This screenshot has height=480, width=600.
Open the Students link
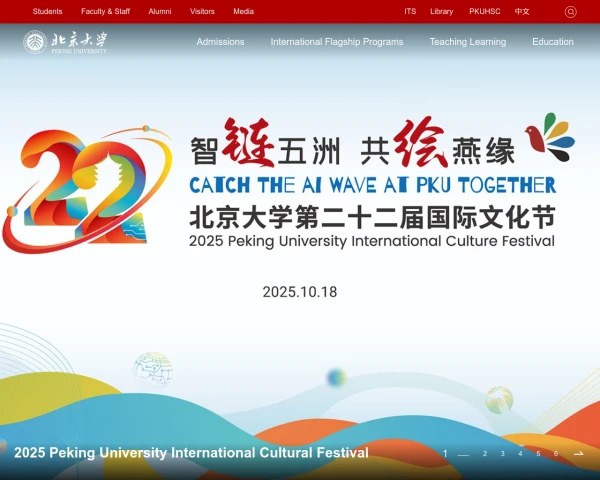[47, 12]
